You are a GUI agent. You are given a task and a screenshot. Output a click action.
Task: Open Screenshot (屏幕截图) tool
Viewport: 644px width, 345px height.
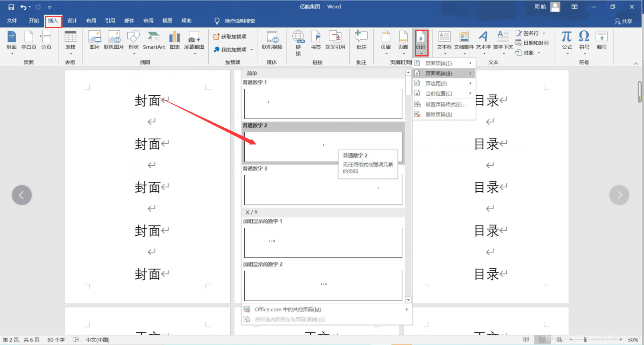click(x=194, y=42)
